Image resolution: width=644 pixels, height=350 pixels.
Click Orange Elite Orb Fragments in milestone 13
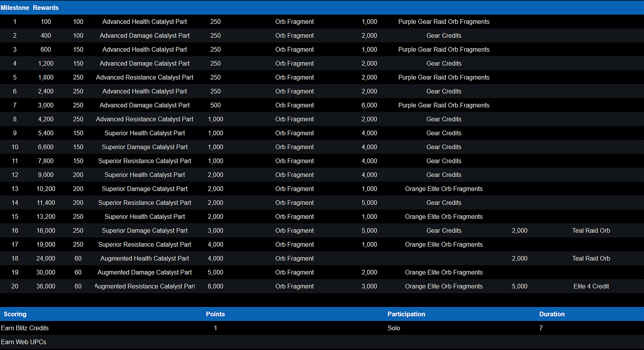pos(444,189)
